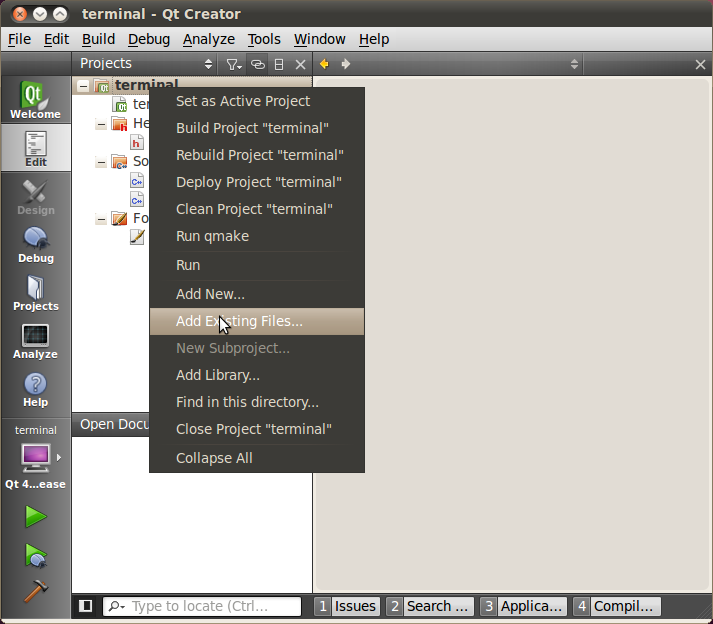Choose Run qmake
Viewport: 713px width, 624px height.
[257, 236]
